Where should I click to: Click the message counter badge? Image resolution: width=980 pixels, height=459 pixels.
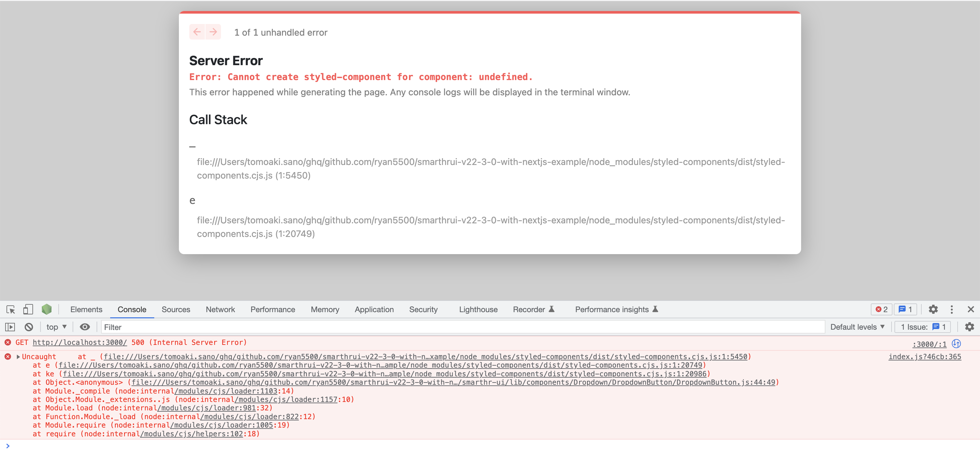[x=905, y=310]
